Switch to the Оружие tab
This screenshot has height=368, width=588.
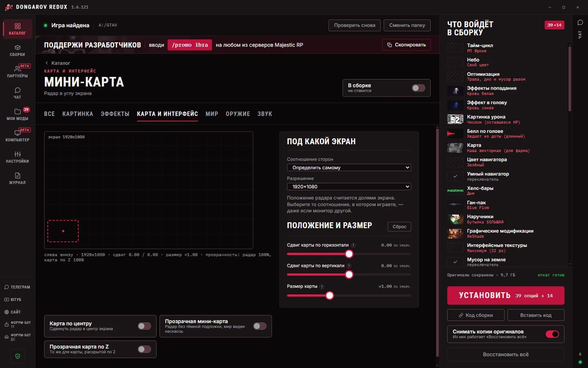238,114
